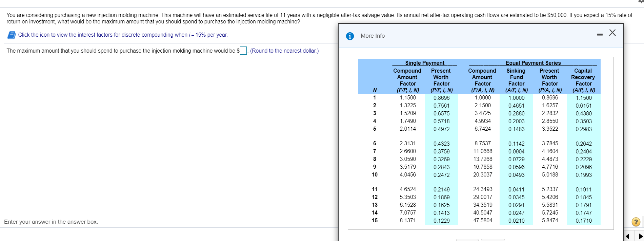Image resolution: width=644 pixels, height=241 pixels.
Task: Click the 0.0411 sinking fund value
Action: pos(517,190)
